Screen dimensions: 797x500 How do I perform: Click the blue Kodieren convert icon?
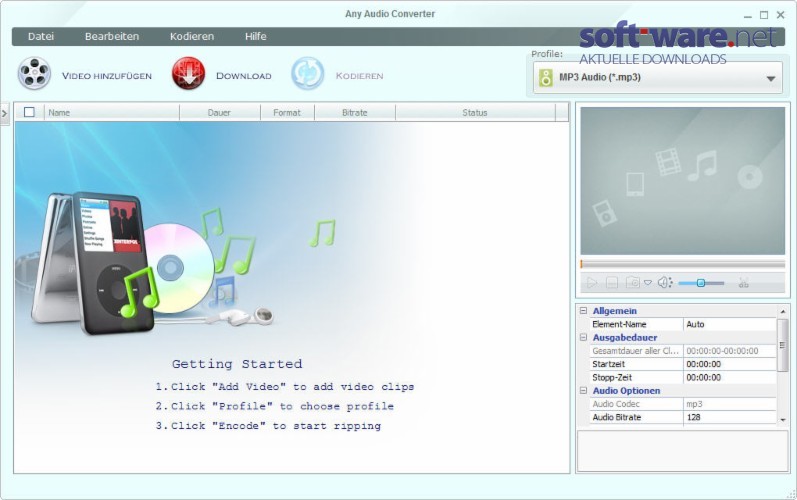click(x=308, y=74)
